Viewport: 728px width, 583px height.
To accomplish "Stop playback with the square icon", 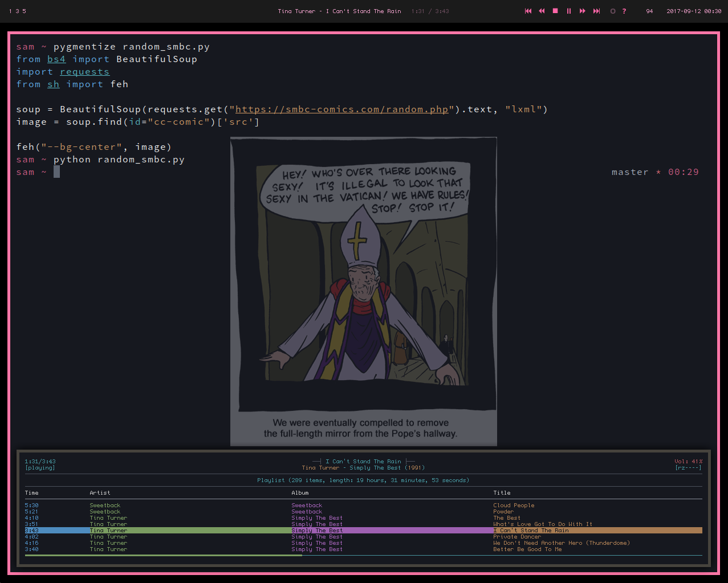I will tap(555, 11).
